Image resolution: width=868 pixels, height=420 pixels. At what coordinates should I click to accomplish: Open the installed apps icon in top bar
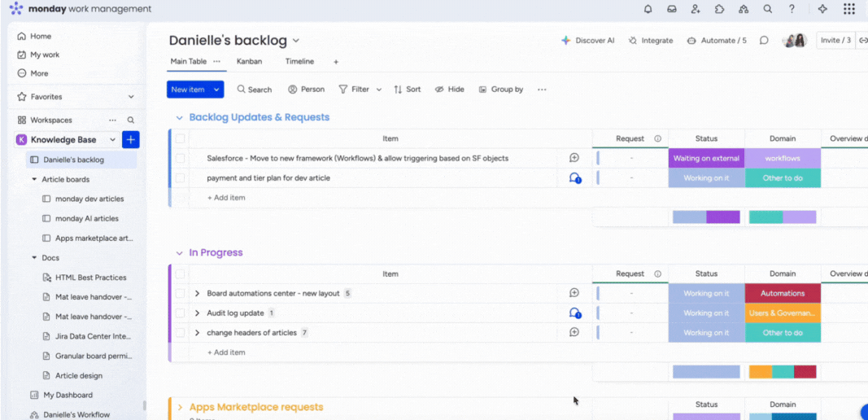(744, 9)
